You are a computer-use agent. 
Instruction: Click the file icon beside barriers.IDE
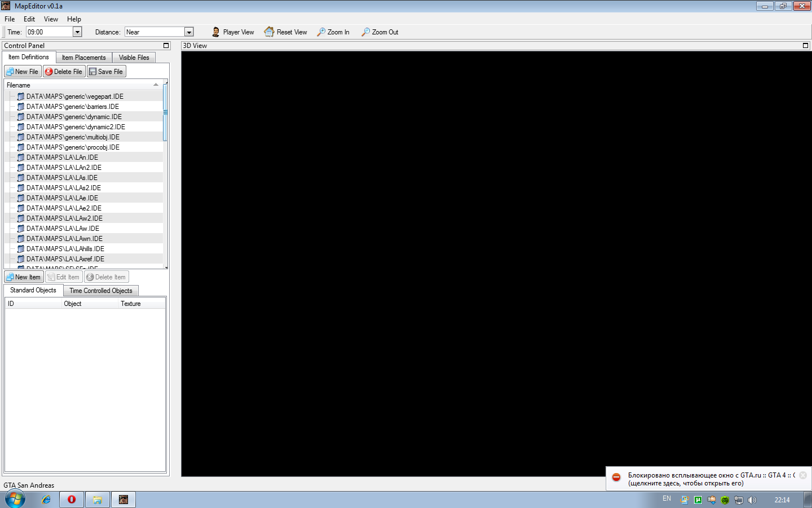coord(21,107)
